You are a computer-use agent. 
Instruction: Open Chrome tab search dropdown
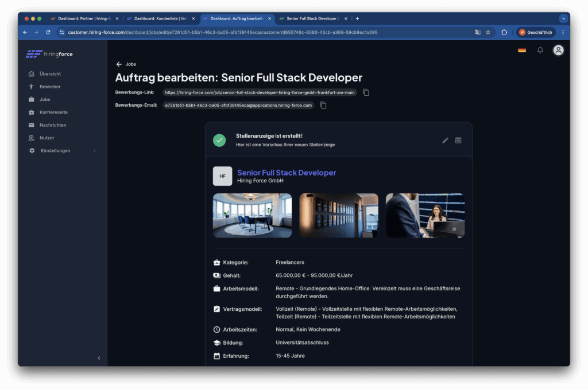(x=563, y=18)
